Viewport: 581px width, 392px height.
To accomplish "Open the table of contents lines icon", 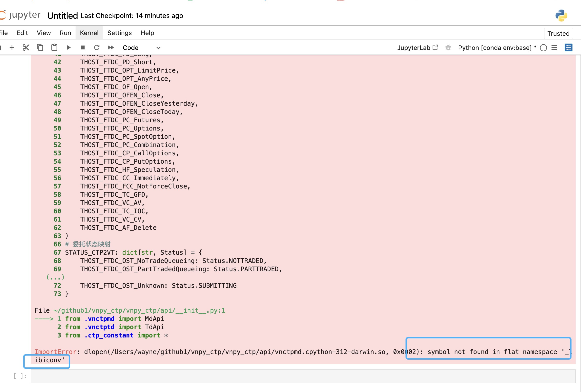I will [x=554, y=47].
